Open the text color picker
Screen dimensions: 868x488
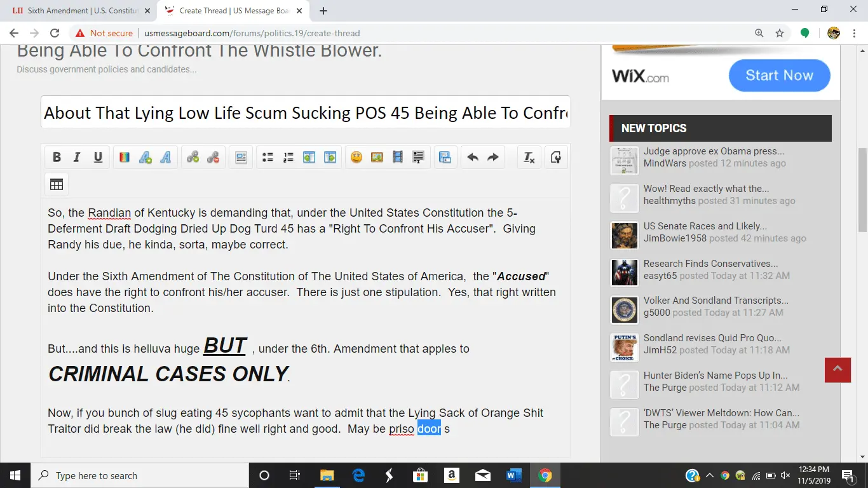pyautogui.click(x=125, y=158)
